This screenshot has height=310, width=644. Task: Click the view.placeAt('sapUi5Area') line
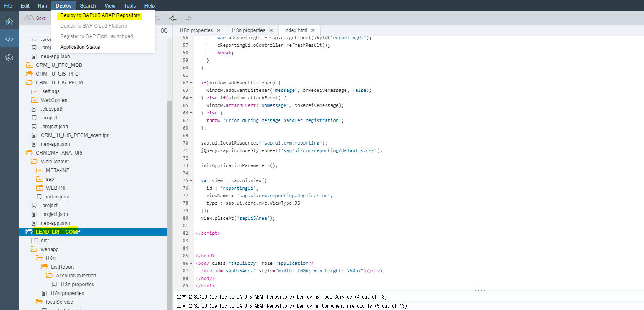coord(238,218)
